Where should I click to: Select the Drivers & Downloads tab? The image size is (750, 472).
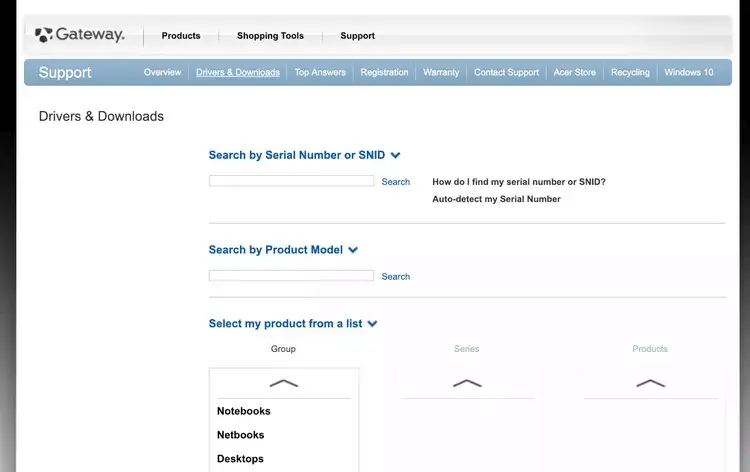pyautogui.click(x=238, y=72)
